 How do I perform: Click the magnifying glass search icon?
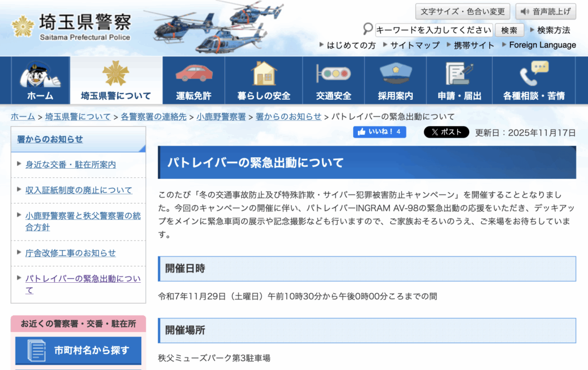click(x=368, y=29)
